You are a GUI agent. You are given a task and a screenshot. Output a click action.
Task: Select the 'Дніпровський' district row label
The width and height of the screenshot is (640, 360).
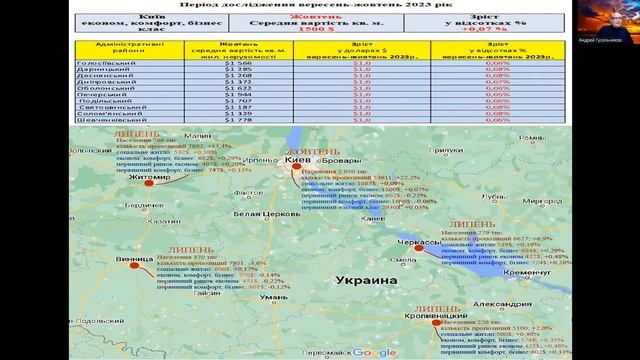[106, 82]
